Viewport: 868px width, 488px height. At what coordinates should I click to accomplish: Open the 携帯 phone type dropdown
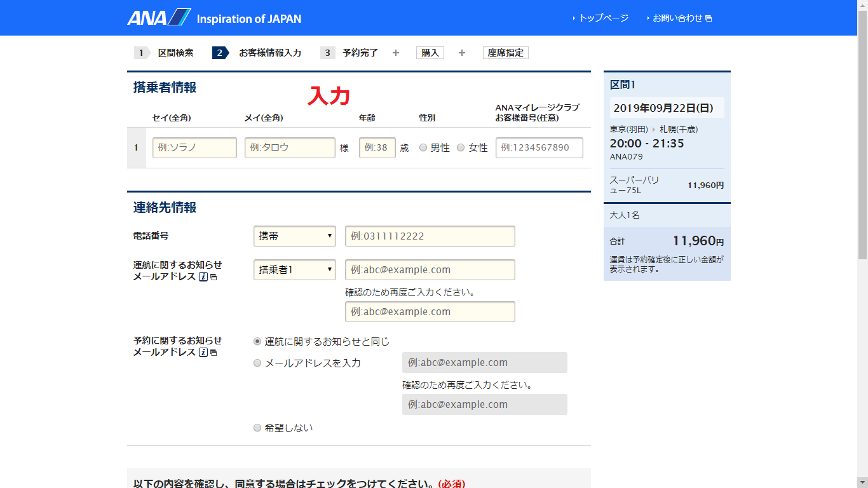click(294, 236)
